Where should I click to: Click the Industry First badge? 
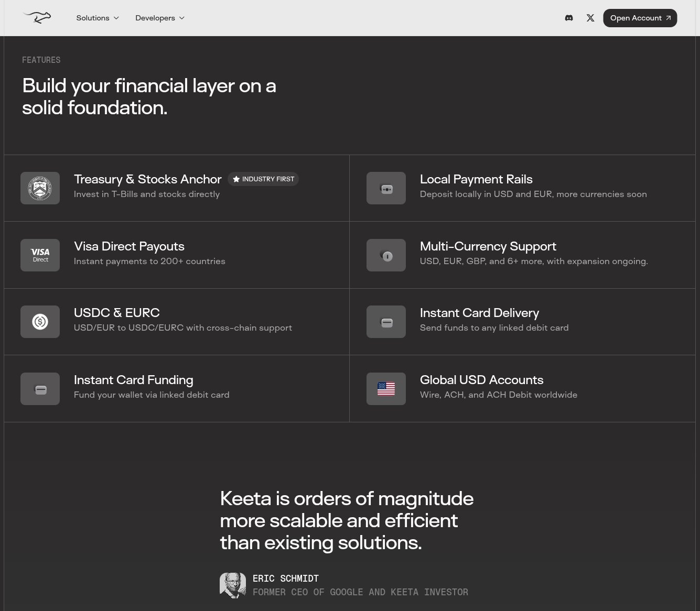click(263, 179)
